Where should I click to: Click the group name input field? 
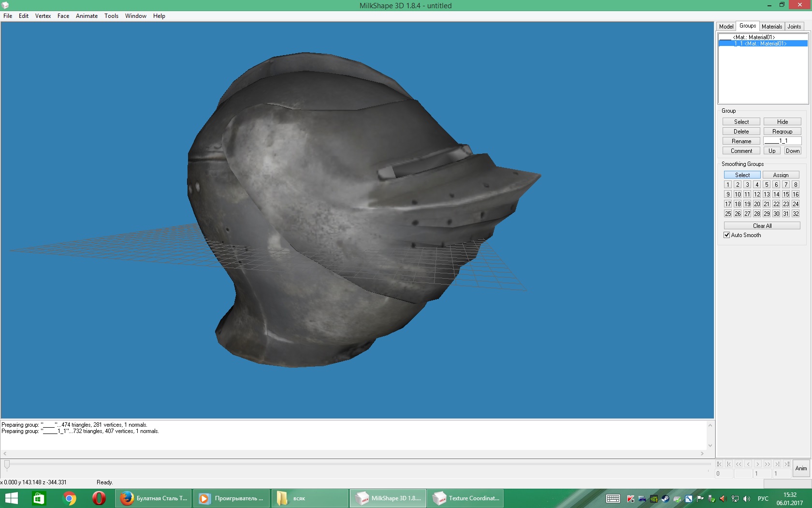[x=783, y=141]
